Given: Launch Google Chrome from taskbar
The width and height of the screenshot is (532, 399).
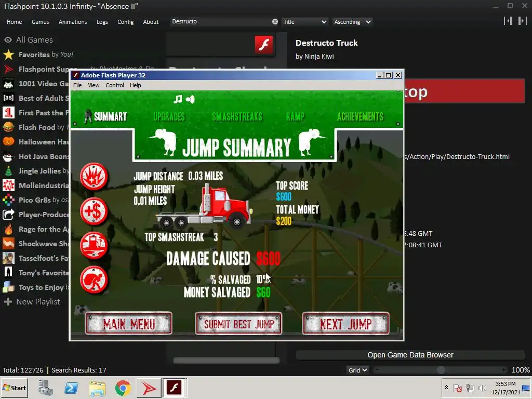Looking at the screenshot, I should (123, 388).
